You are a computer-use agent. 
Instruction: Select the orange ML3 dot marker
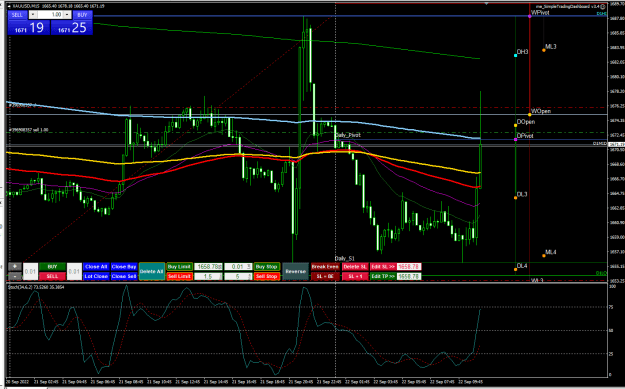tap(544, 50)
